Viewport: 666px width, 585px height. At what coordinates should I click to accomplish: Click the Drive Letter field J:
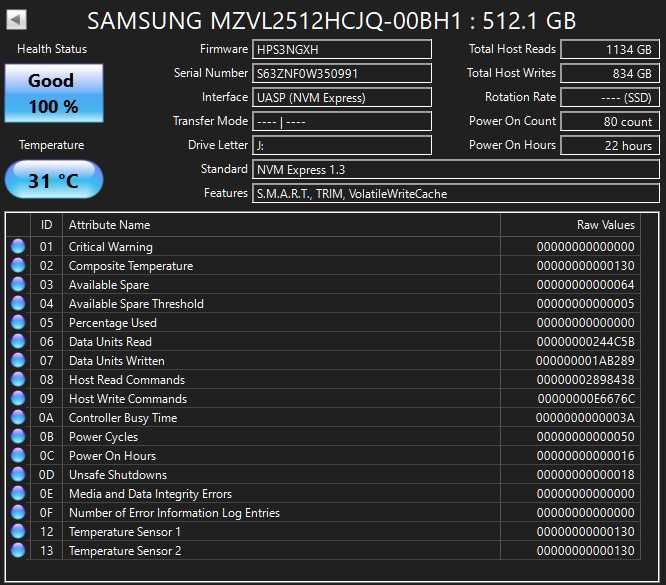point(342,145)
